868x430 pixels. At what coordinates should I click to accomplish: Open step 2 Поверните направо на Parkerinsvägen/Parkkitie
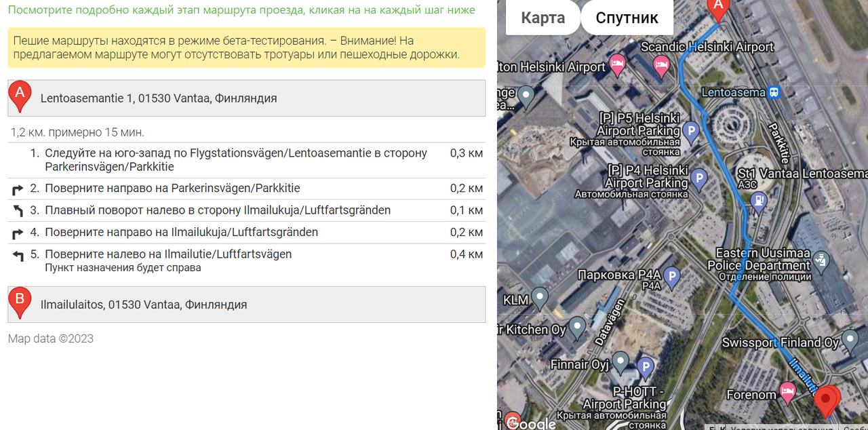[x=247, y=189]
